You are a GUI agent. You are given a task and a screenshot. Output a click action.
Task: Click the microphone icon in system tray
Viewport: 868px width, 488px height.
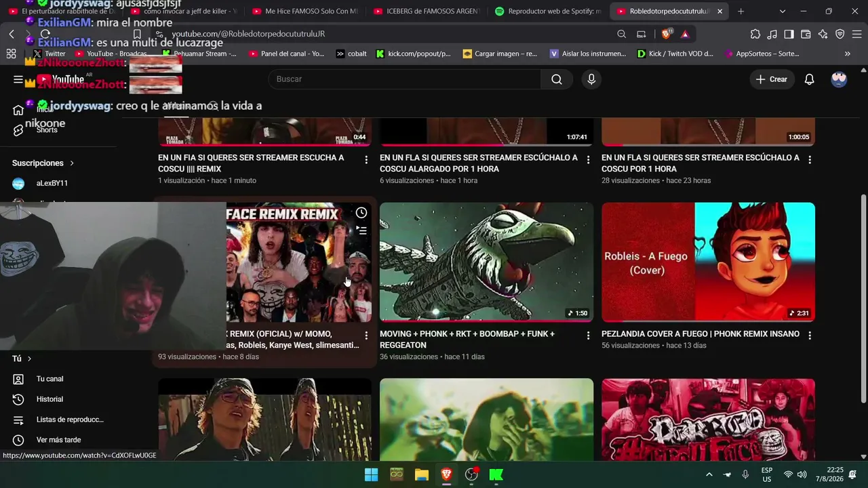pyautogui.click(x=745, y=474)
